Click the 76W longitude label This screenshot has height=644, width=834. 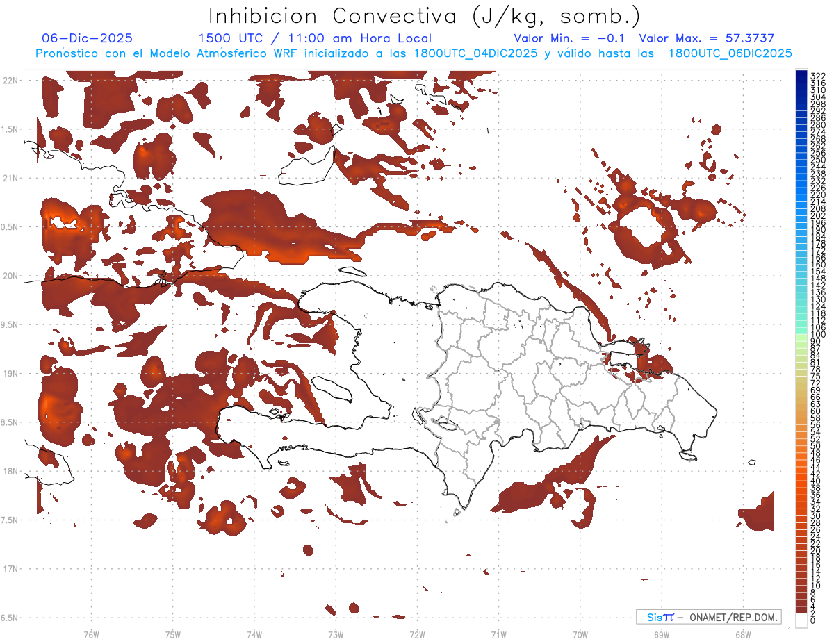[91, 634]
